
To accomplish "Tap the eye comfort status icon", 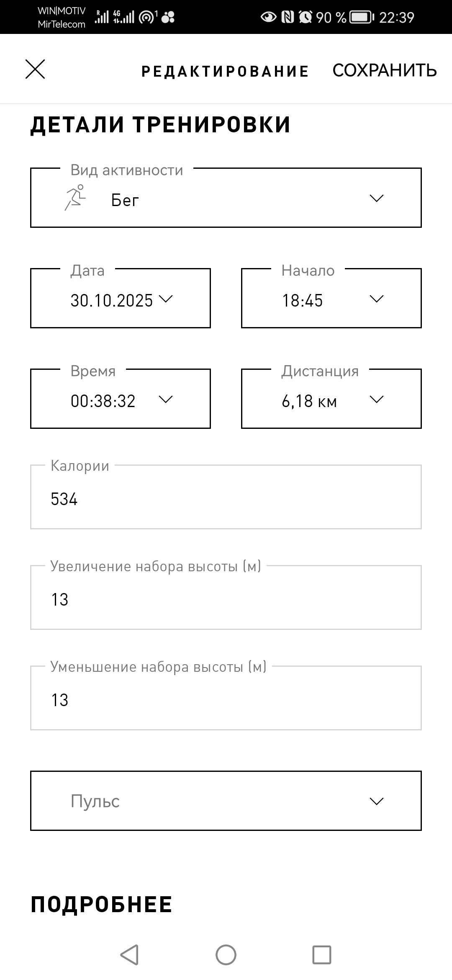I will click(268, 17).
